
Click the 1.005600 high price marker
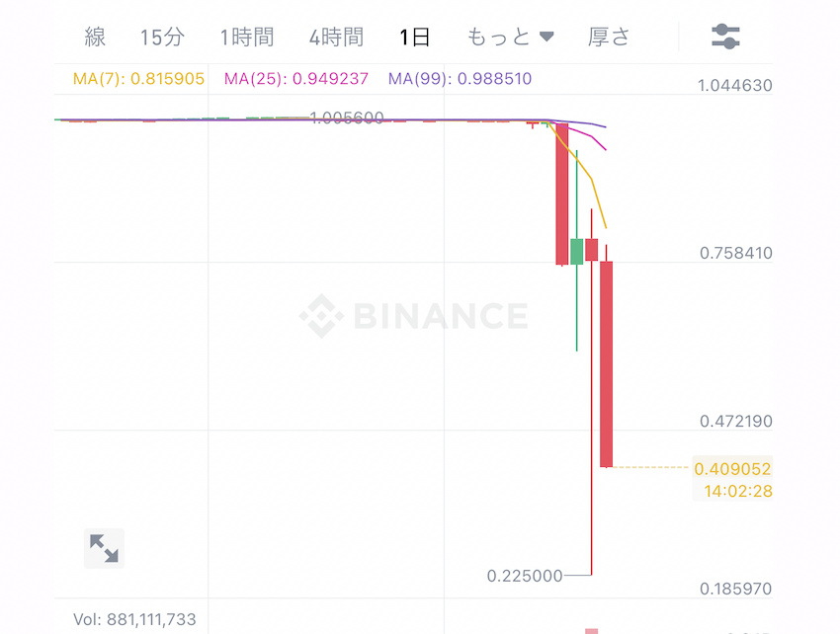tap(347, 118)
